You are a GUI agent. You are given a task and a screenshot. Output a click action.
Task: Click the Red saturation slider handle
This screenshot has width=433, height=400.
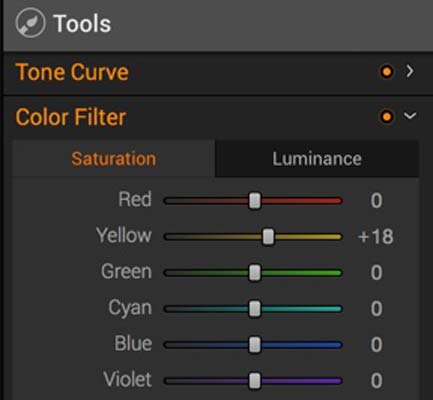255,201
